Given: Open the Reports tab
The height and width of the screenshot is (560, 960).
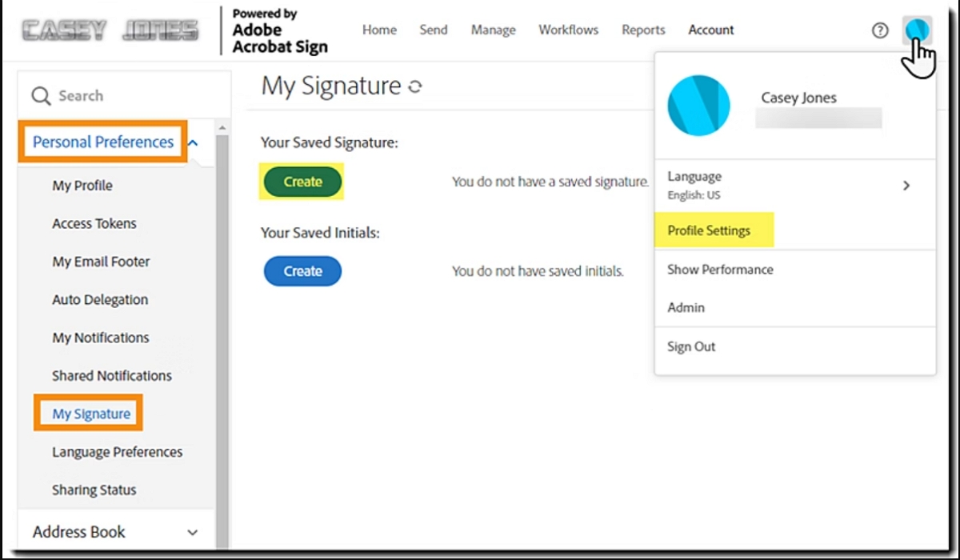Looking at the screenshot, I should pyautogui.click(x=643, y=30).
